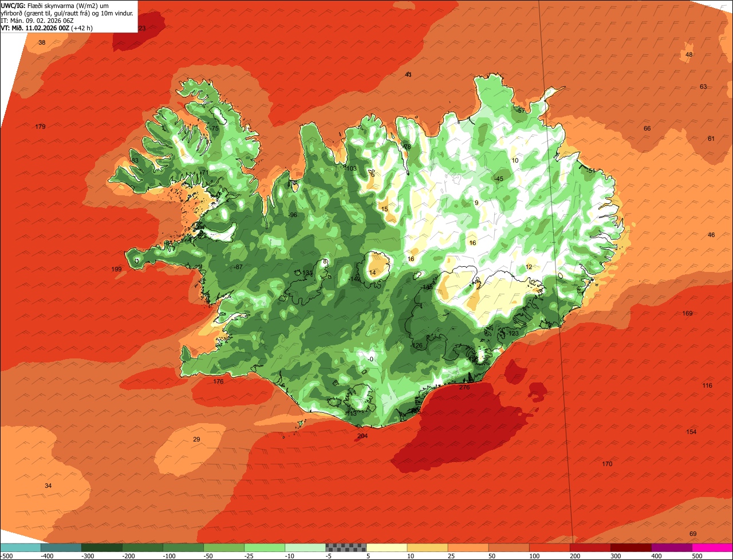Click the -45 value in northeast Iceland

coord(498,179)
